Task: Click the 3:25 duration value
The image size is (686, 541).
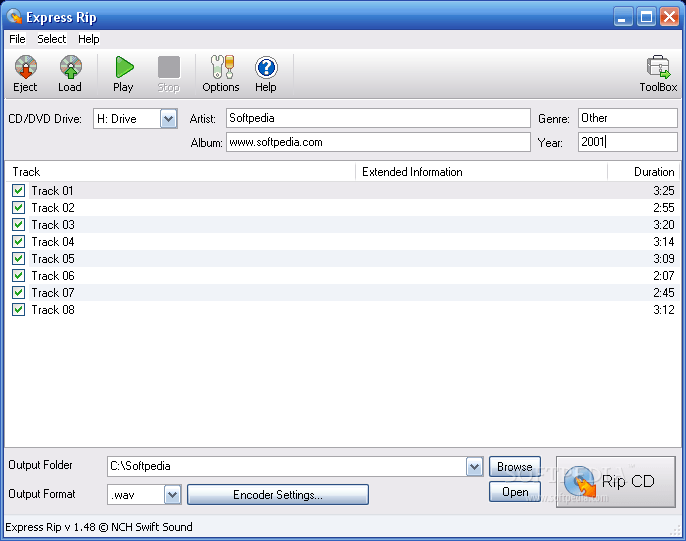Action: pyautogui.click(x=664, y=191)
